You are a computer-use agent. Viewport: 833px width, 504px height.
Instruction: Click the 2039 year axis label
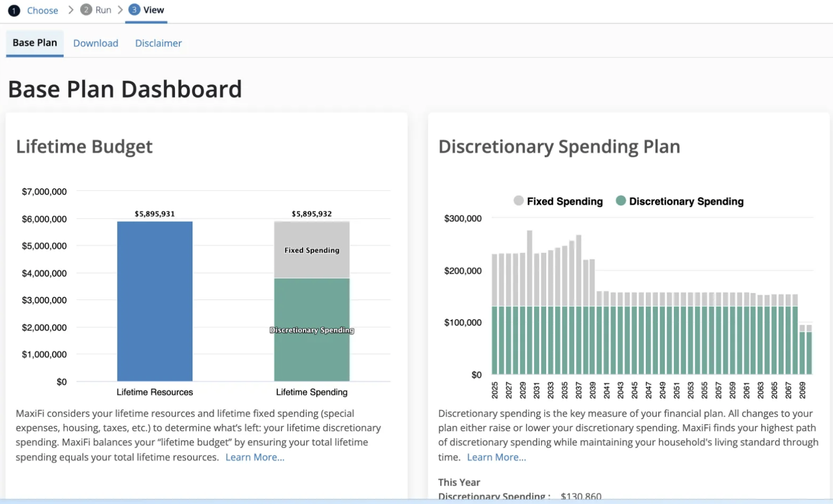593,390
